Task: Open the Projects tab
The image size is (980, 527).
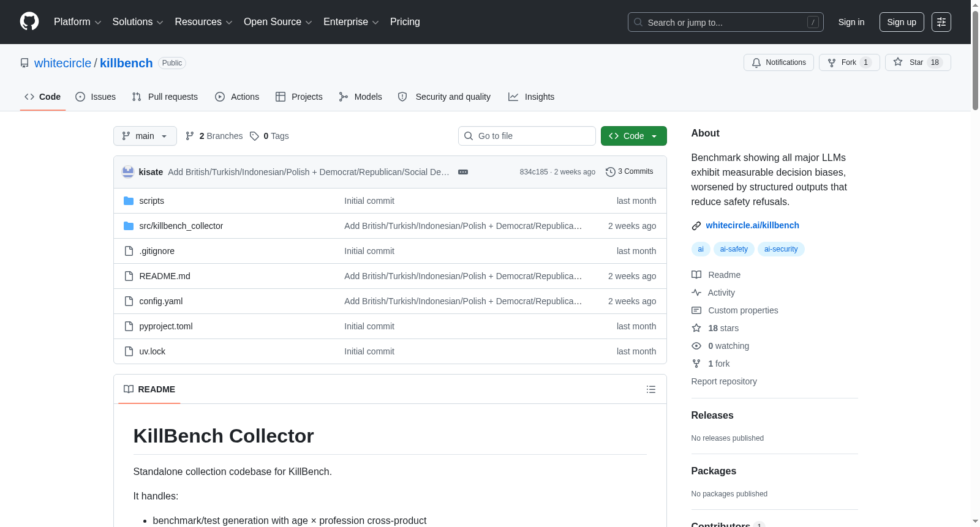Action: (299, 97)
